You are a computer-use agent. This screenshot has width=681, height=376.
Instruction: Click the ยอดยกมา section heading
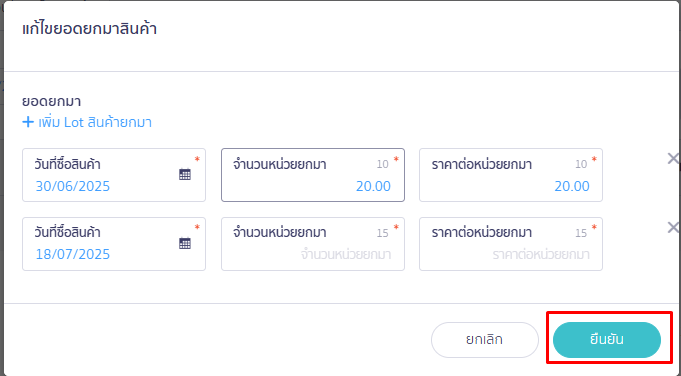[52, 101]
